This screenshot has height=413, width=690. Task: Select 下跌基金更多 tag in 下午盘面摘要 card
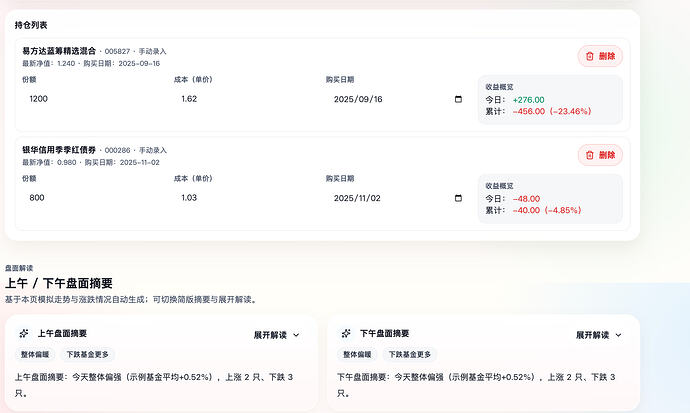(409, 355)
